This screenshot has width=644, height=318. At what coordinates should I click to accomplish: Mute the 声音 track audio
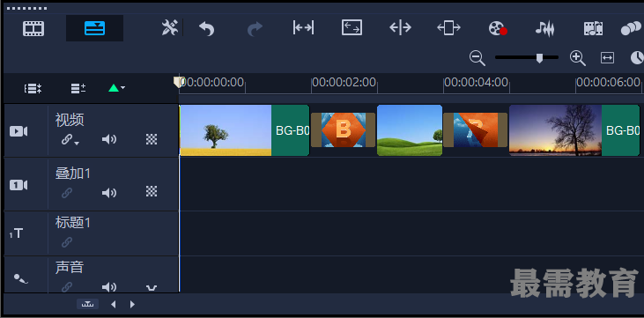coord(109,287)
